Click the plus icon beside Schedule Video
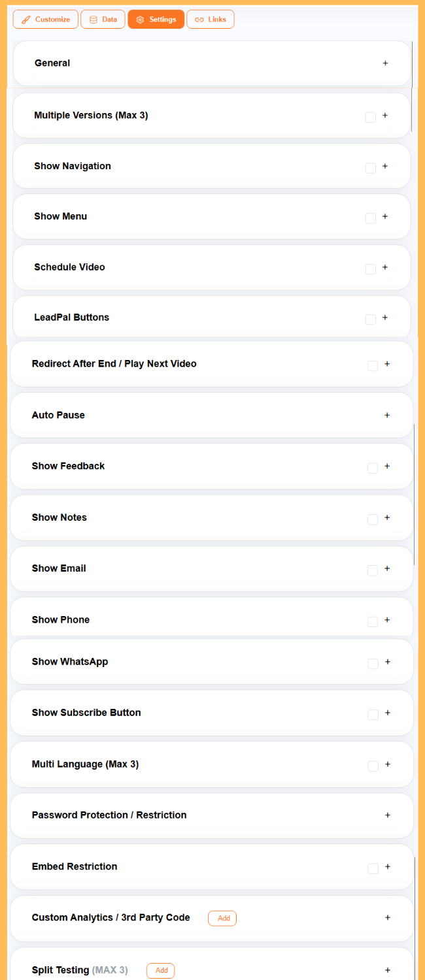The image size is (425, 980). click(384, 267)
